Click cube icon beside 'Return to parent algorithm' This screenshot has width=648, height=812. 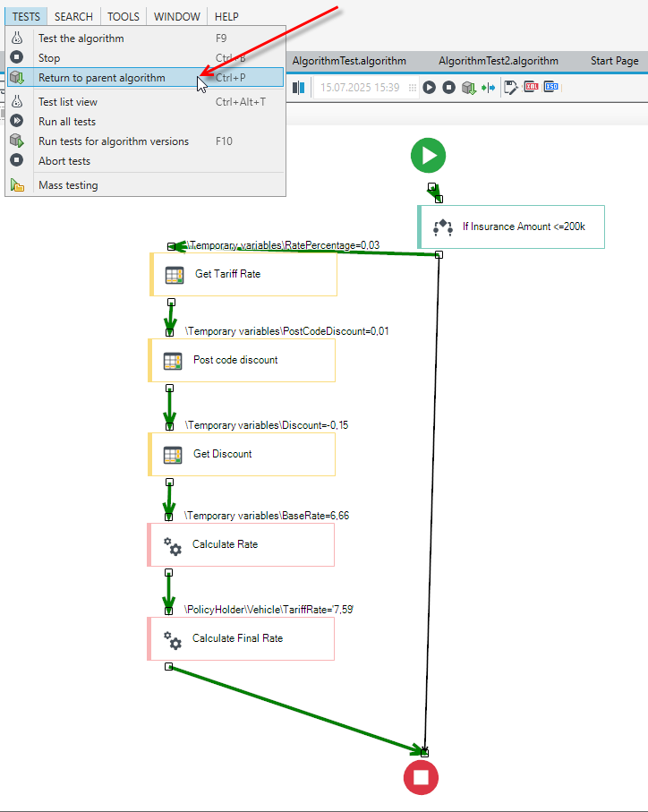point(17,78)
